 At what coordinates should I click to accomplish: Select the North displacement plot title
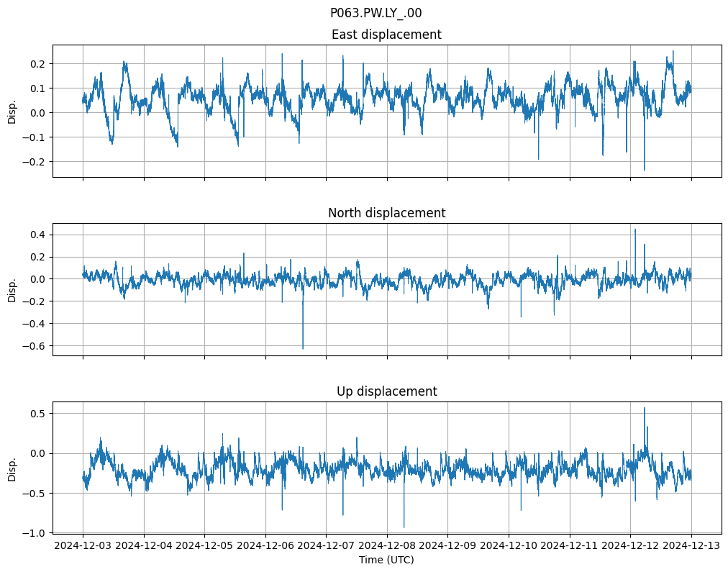[x=386, y=213]
